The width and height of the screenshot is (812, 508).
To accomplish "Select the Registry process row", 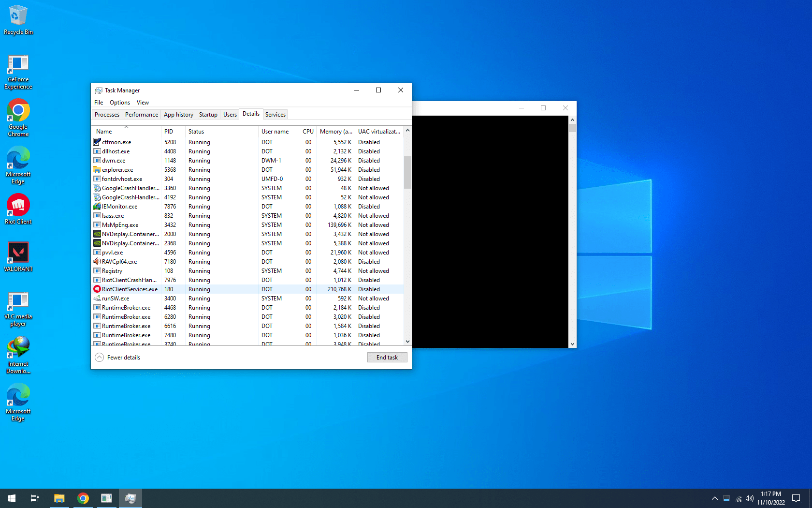I will (x=247, y=271).
